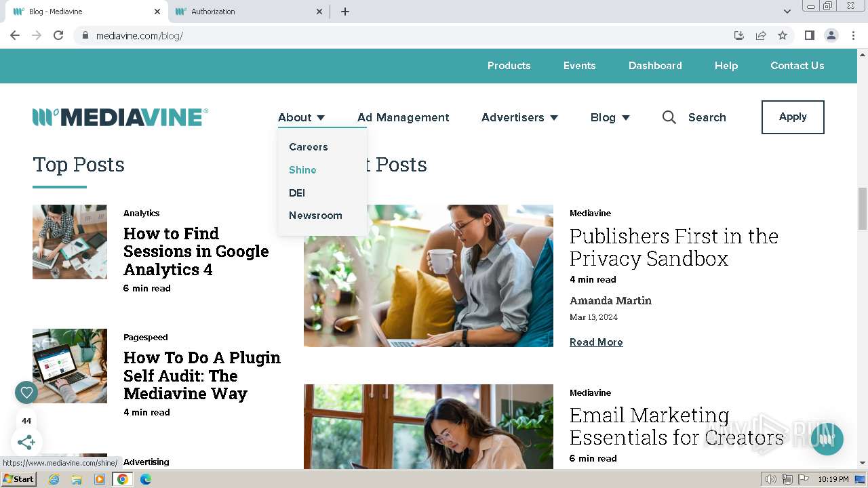Reload the page with refresh icon
The height and width of the screenshot is (488, 868).
[58, 35]
